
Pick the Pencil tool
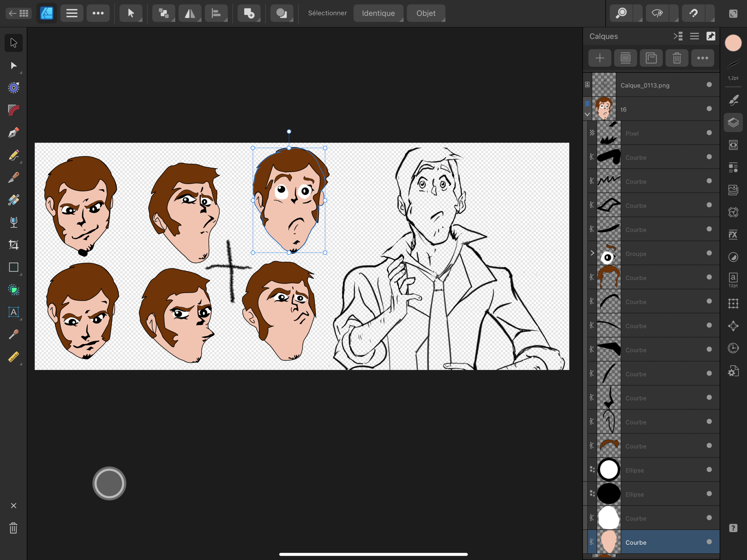tap(13, 155)
